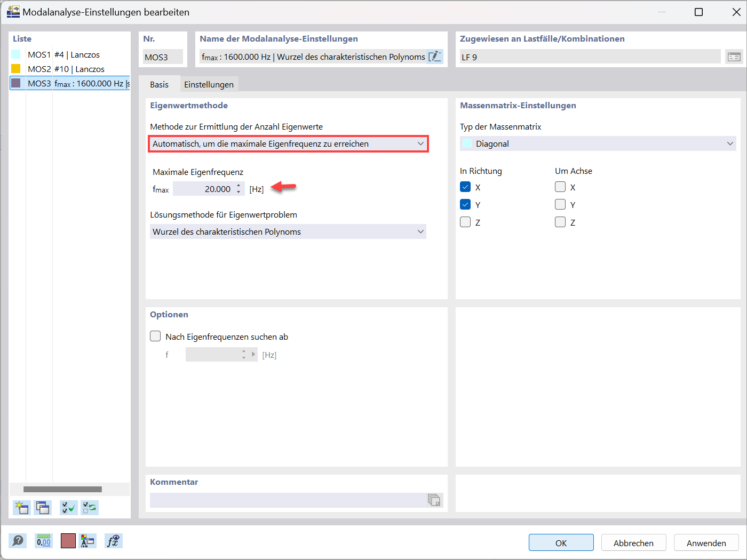Screen dimensions: 747x560
Task: Select 'MOS2 #10 | Lanczos' in list
Action: click(x=70, y=69)
